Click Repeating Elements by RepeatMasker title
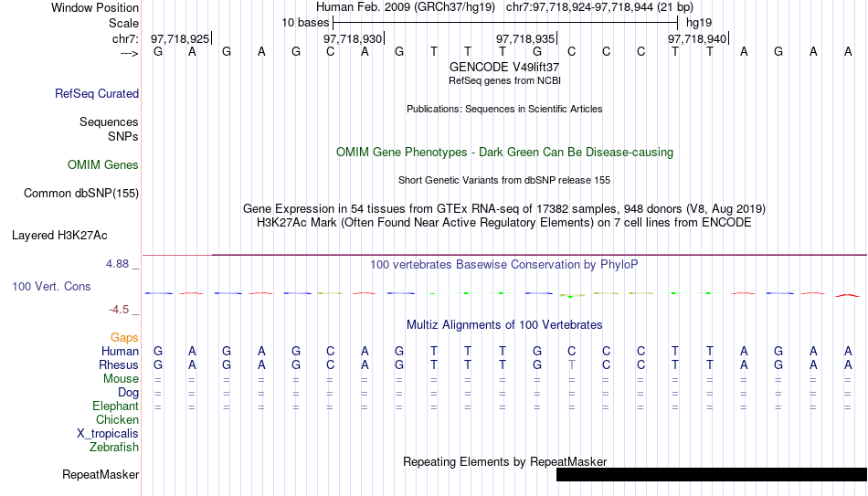Image resolution: width=868 pixels, height=496 pixels. tap(504, 461)
